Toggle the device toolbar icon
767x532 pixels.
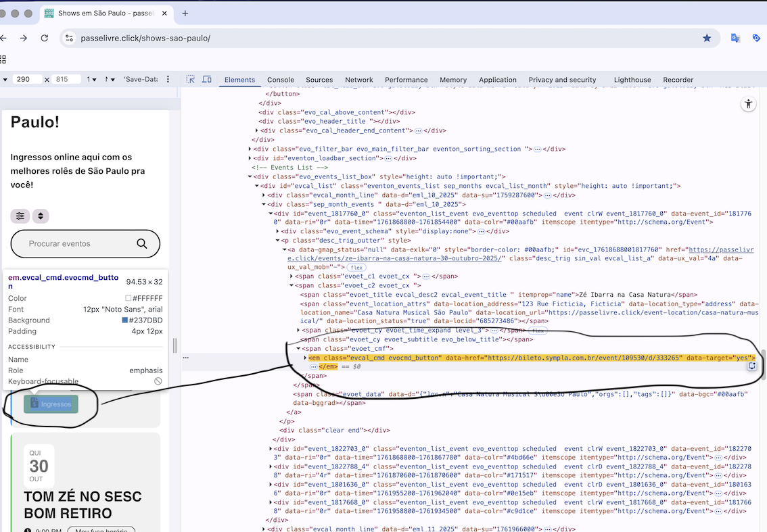207,80
